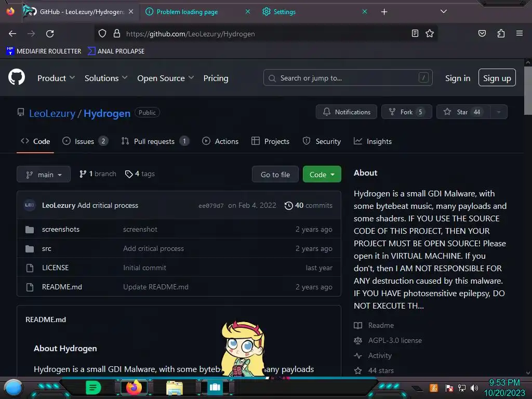Expand the Product menu
The image size is (532, 399).
tap(56, 78)
